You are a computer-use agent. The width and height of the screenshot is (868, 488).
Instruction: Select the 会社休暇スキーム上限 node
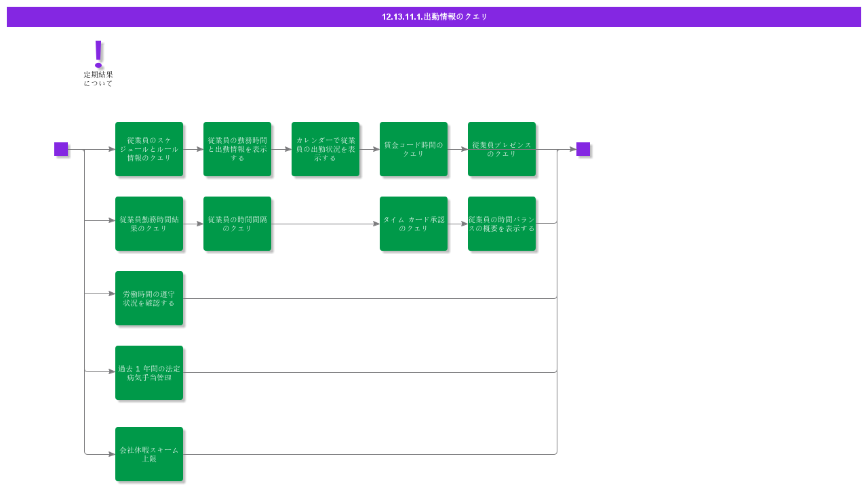point(149,453)
